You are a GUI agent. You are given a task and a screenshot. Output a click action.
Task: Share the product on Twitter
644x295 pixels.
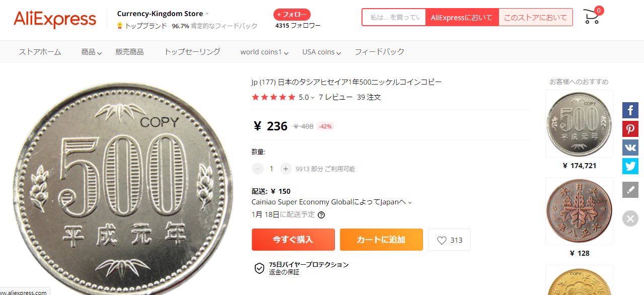(630, 166)
